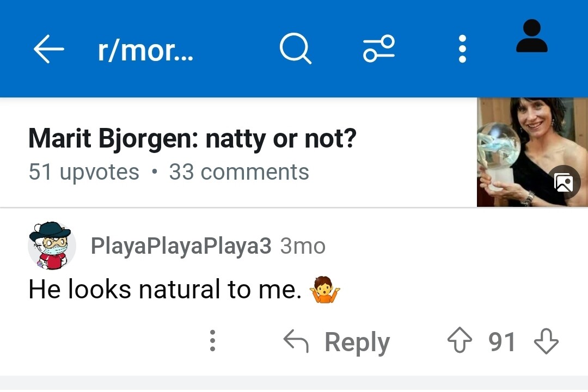Viewport: 588px width, 392px height.
Task: Open the 33 comments count
Action: point(239,172)
